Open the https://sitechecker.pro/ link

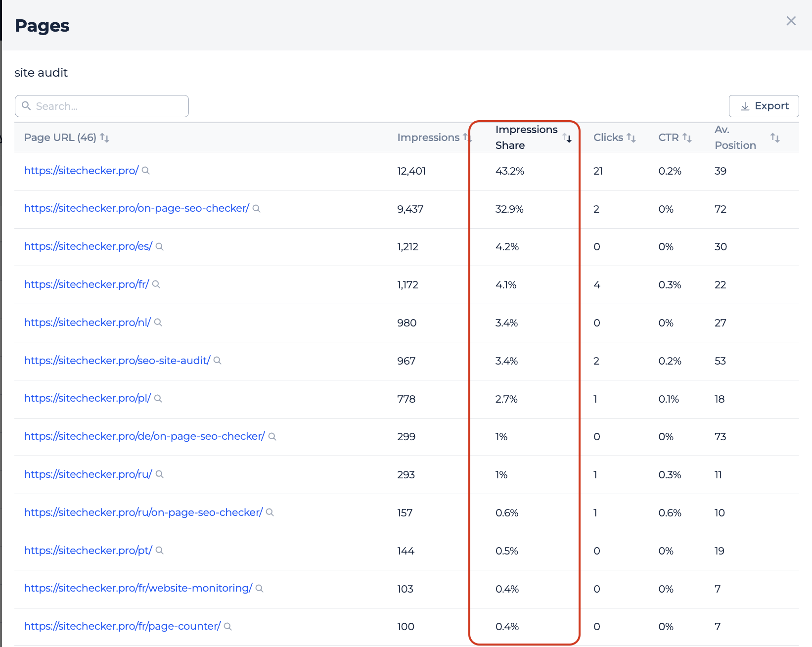(x=82, y=171)
